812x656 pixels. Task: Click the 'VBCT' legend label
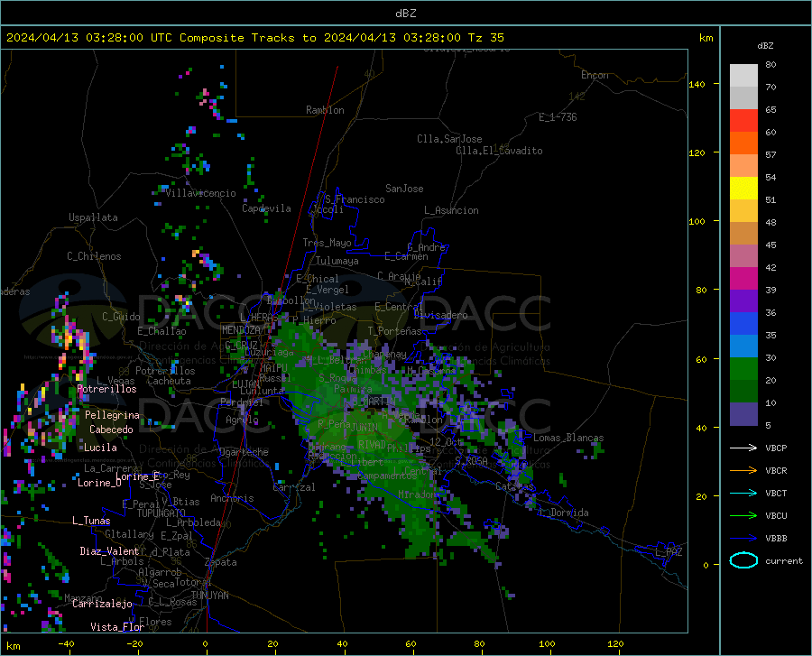[x=776, y=493]
